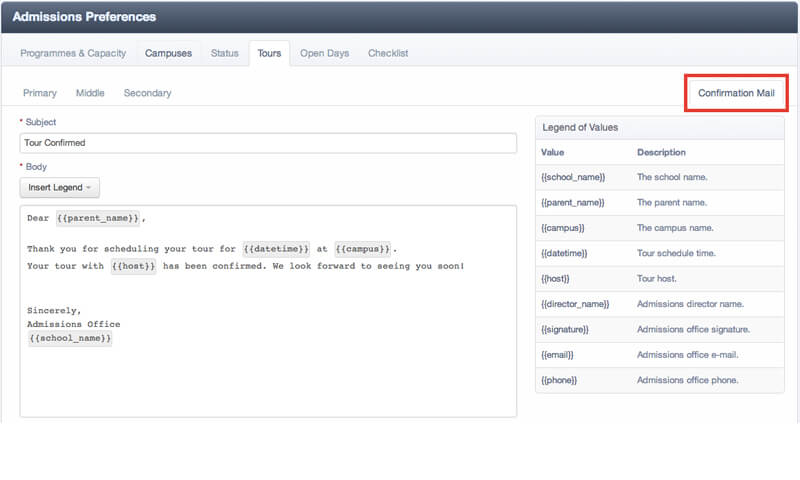Select the Primary sub-tab
This screenshot has width=800, height=480.
point(40,93)
